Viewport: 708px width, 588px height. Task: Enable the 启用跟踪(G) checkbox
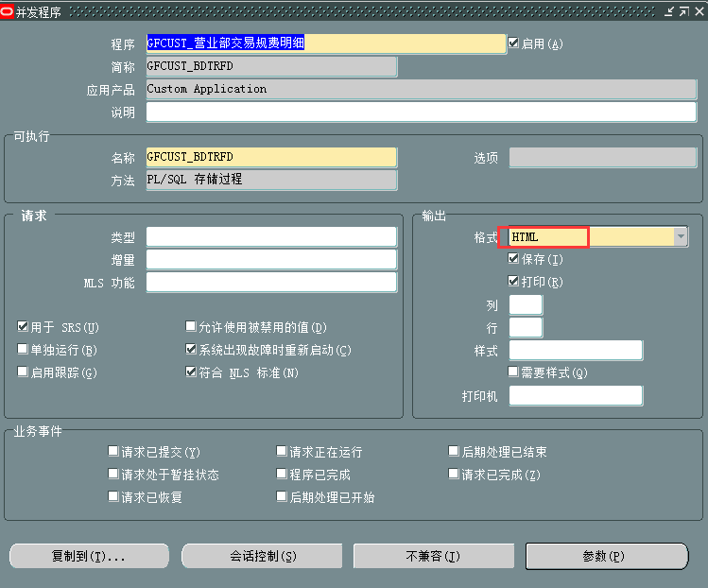pos(23,372)
